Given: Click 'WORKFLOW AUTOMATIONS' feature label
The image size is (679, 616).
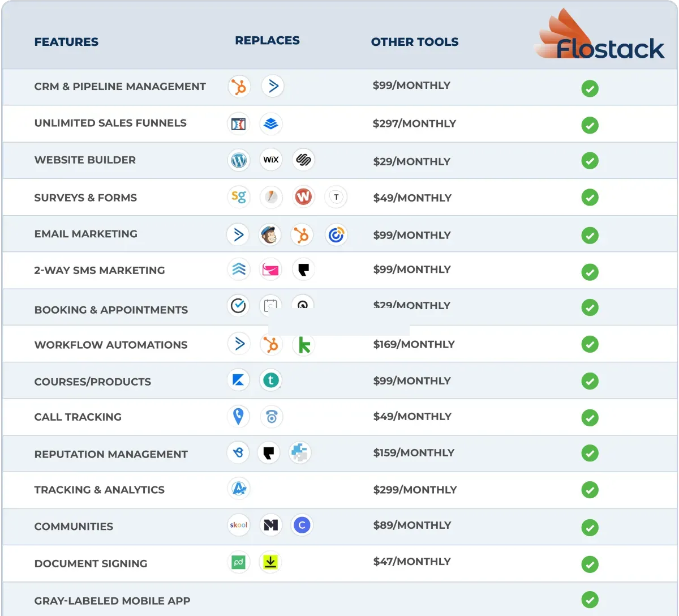Looking at the screenshot, I should tap(111, 345).
